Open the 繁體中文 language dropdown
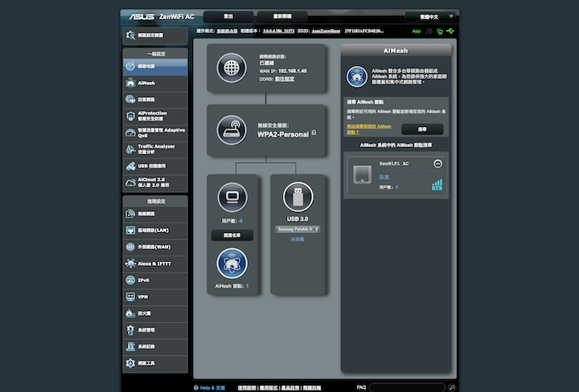The width and height of the screenshot is (579, 392). click(x=429, y=17)
